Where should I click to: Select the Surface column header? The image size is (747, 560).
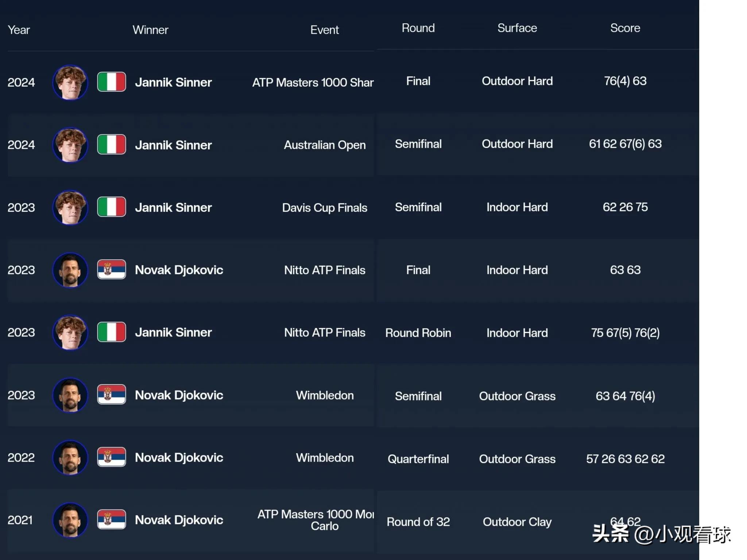pos(517,28)
